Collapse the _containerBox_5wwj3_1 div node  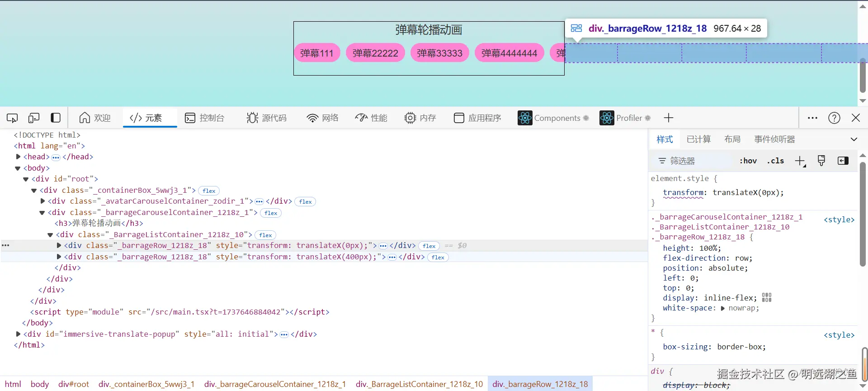tap(34, 191)
